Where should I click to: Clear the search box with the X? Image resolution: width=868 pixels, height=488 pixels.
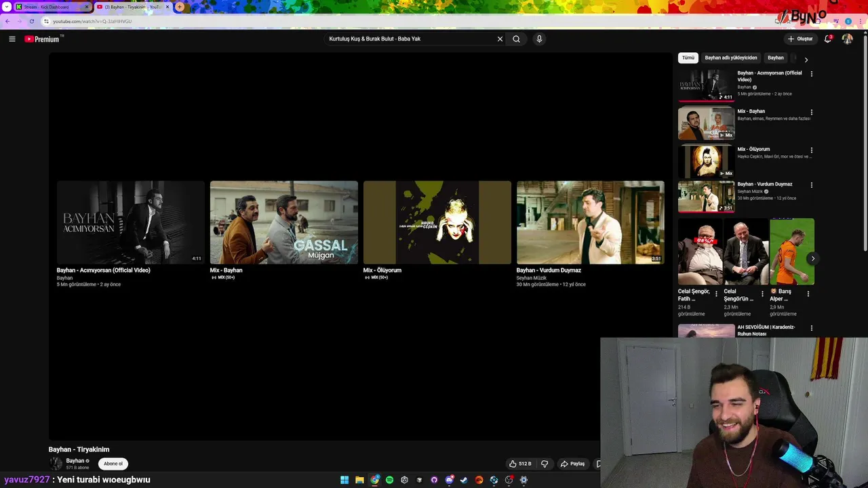(x=500, y=39)
